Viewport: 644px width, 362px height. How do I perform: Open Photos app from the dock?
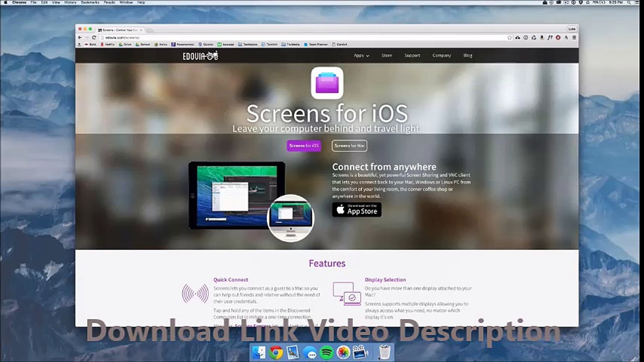pos(343,352)
